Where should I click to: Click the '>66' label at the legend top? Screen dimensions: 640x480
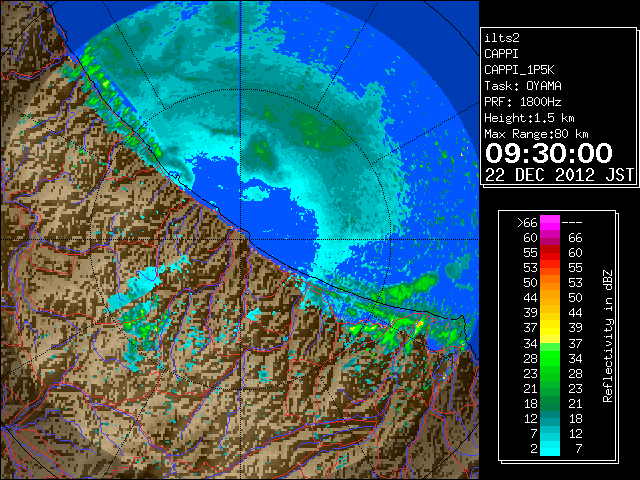(527, 223)
